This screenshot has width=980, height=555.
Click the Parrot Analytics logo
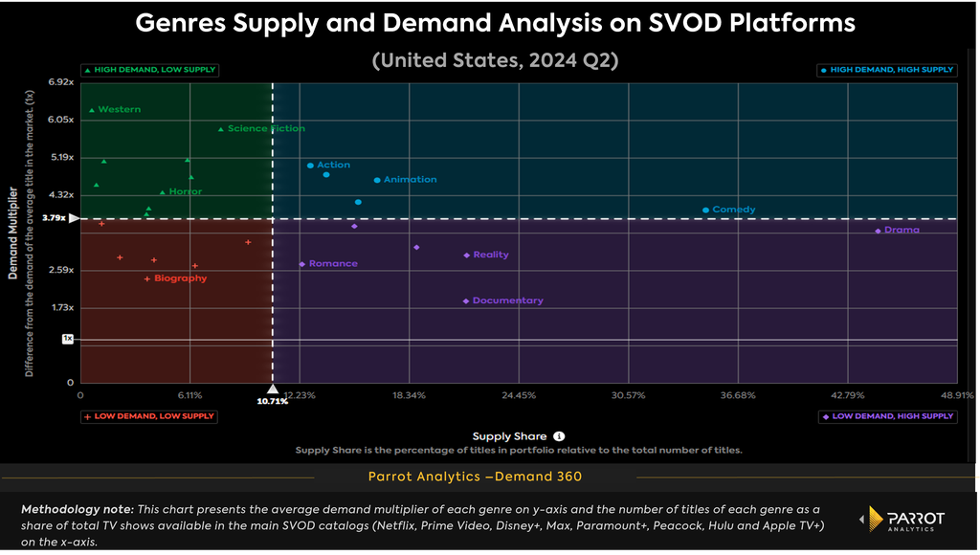coord(903,520)
